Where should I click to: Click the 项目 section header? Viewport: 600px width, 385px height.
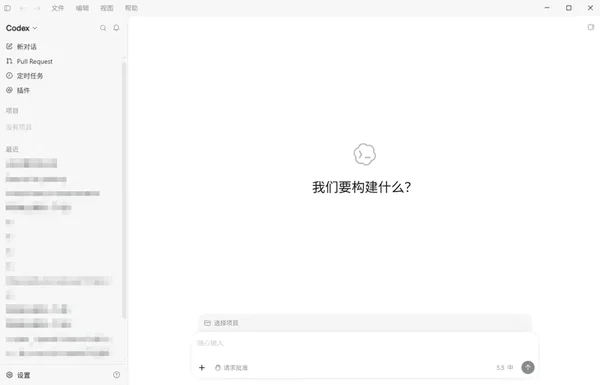[12, 111]
